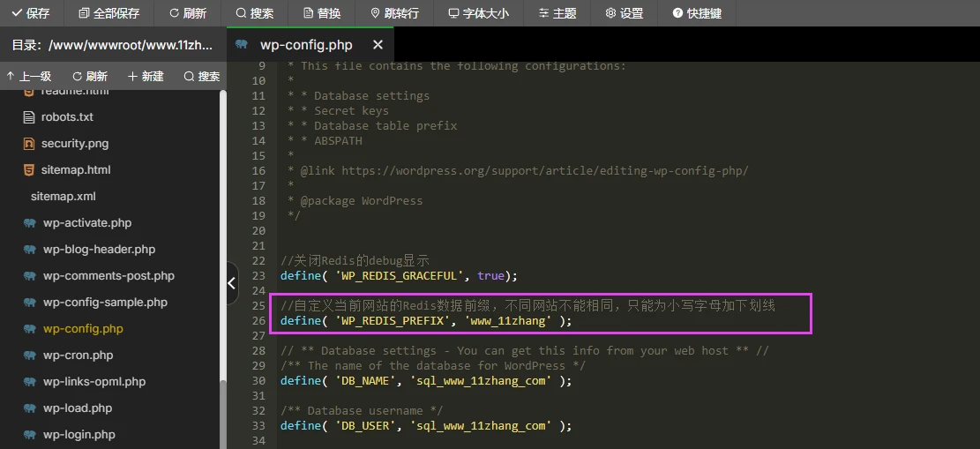
Task: Open the top toolbar 搜索 search
Action: point(254,13)
